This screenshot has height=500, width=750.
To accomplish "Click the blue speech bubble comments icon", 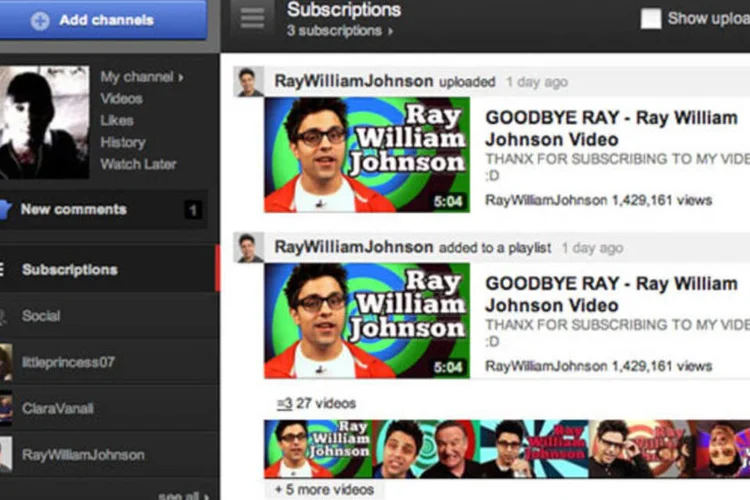I will pos(6,210).
